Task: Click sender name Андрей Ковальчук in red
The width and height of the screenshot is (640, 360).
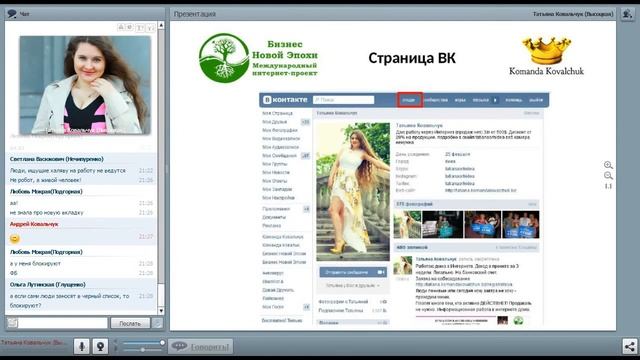Action: (34, 224)
